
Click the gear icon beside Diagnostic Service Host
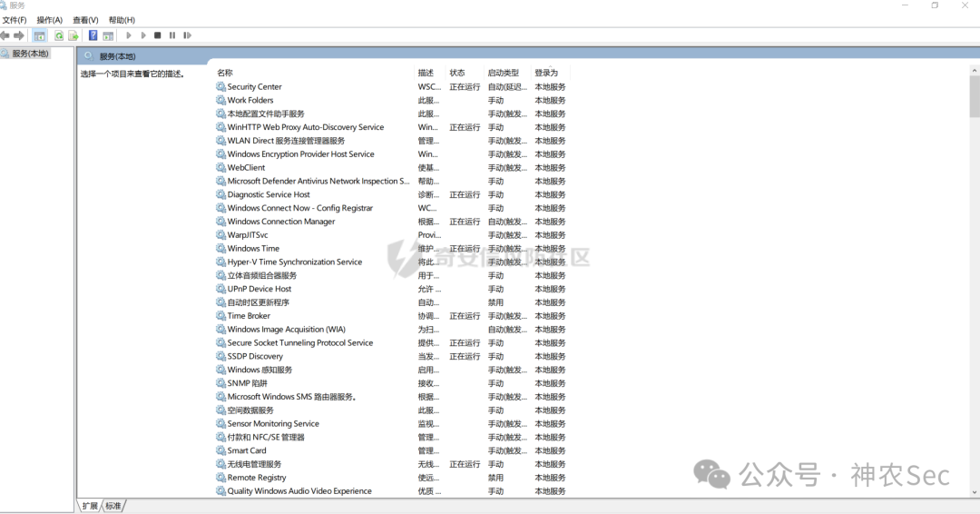point(220,194)
